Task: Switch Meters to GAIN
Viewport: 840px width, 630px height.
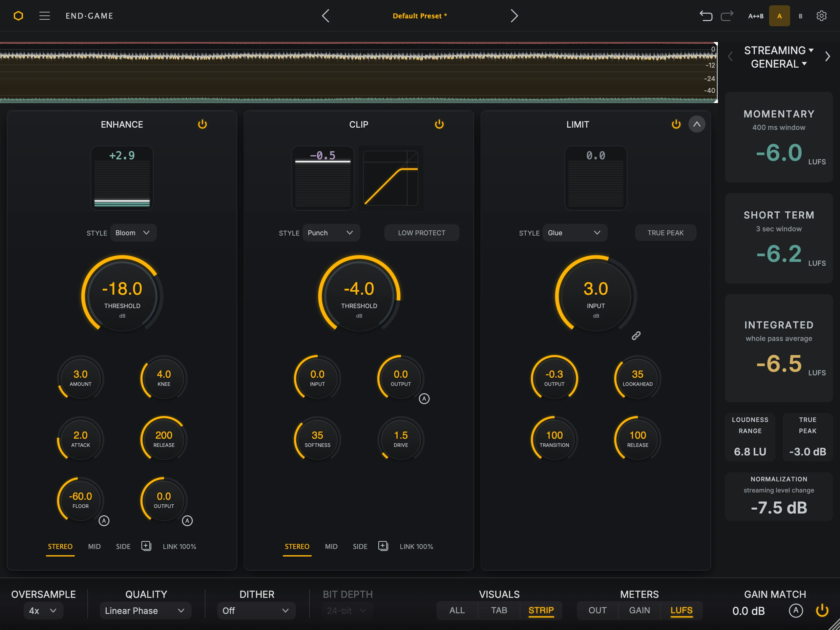Action: pos(640,610)
